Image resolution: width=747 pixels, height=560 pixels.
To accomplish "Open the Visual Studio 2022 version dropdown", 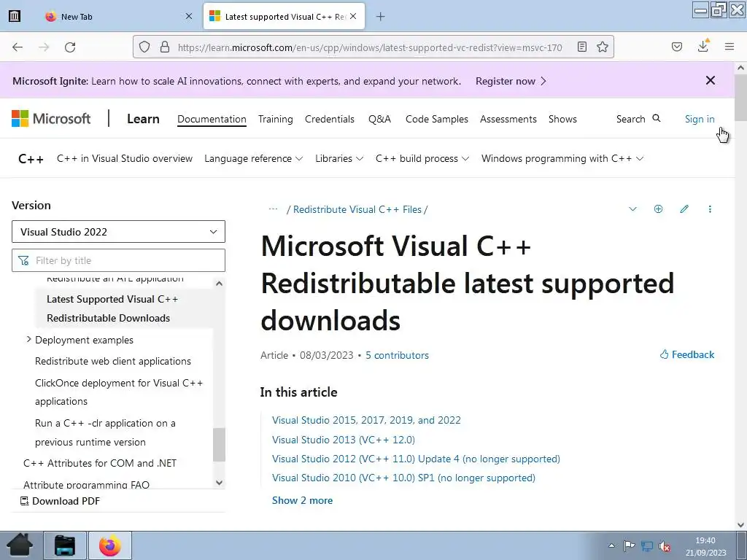I will pyautogui.click(x=118, y=231).
